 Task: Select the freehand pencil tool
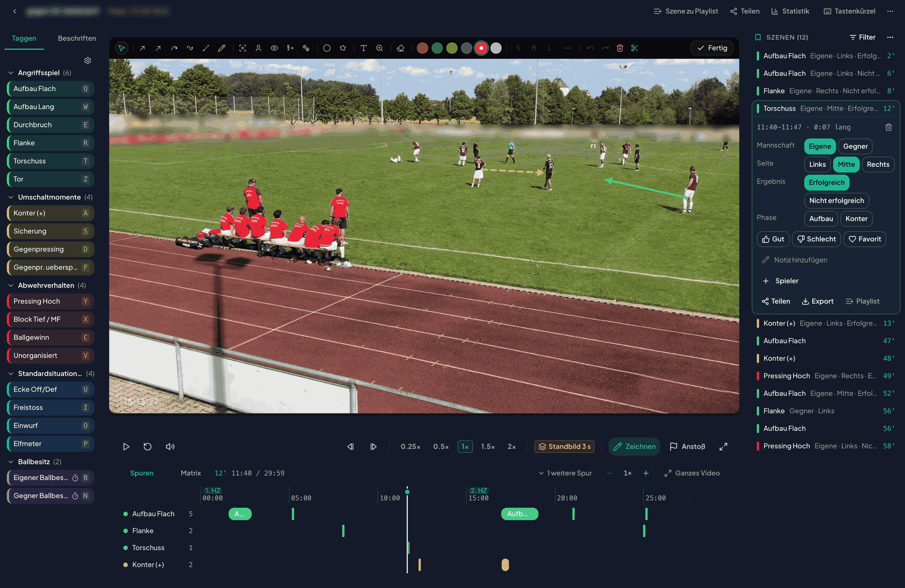coord(222,48)
